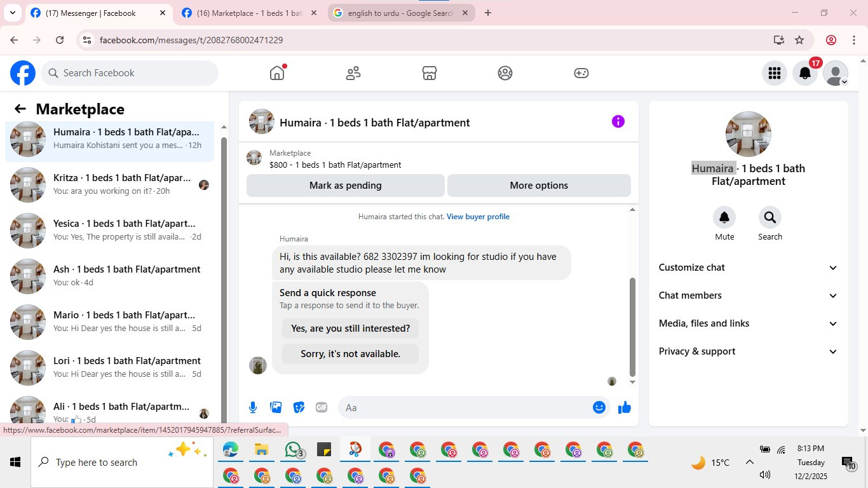
Task: Bookmark this page with star icon
Action: pyautogui.click(x=799, y=40)
